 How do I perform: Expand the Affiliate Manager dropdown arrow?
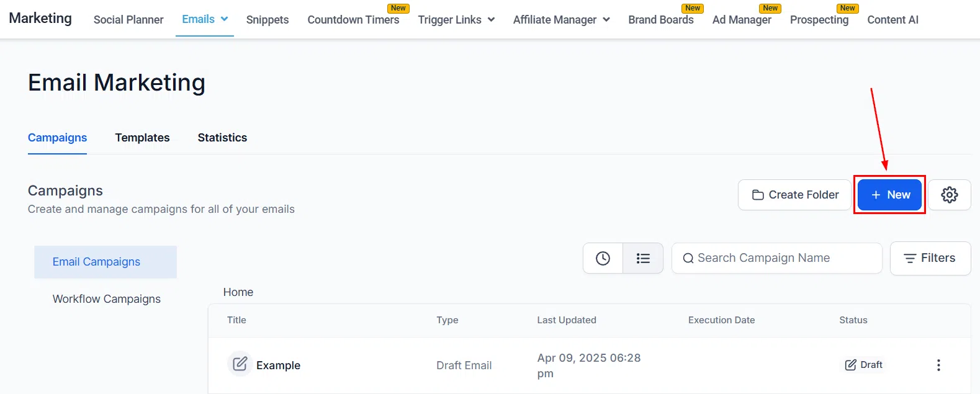[x=606, y=20]
